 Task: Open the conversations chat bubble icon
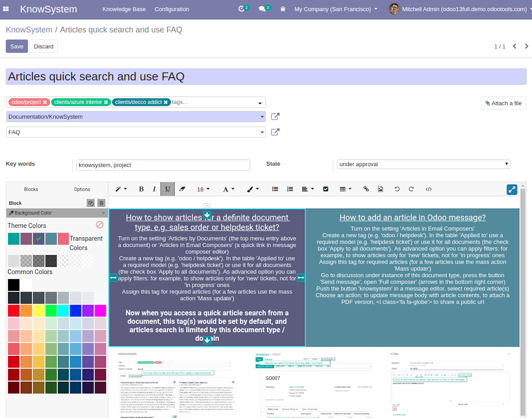pos(262,9)
